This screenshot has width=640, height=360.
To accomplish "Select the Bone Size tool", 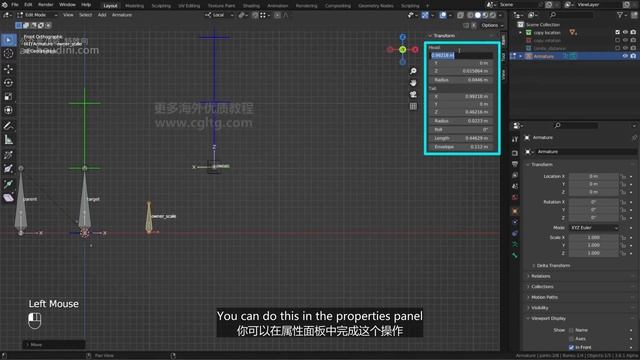I will tap(9, 169).
